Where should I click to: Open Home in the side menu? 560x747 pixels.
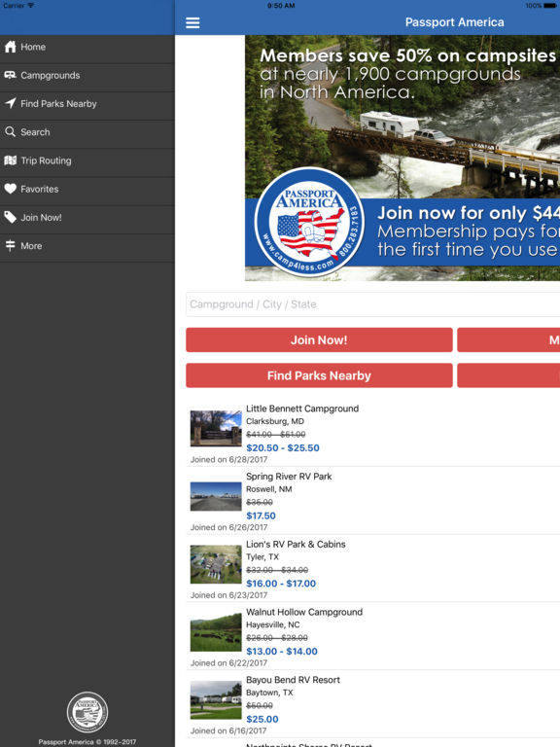87,47
